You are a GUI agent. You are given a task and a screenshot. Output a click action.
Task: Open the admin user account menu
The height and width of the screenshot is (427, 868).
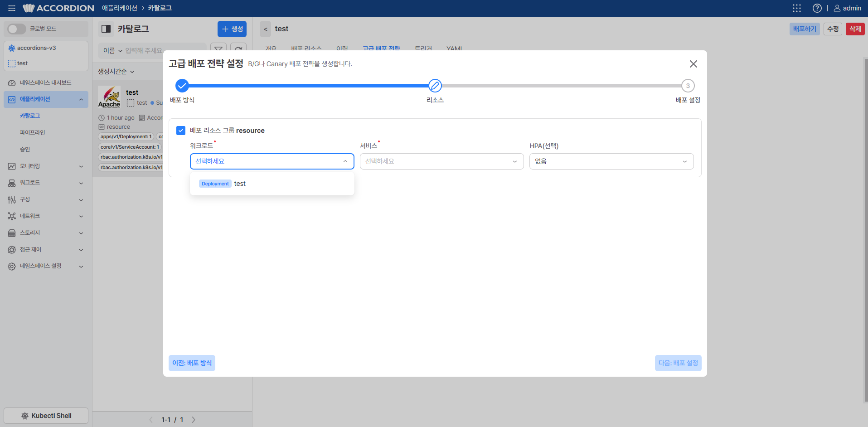[x=848, y=8]
